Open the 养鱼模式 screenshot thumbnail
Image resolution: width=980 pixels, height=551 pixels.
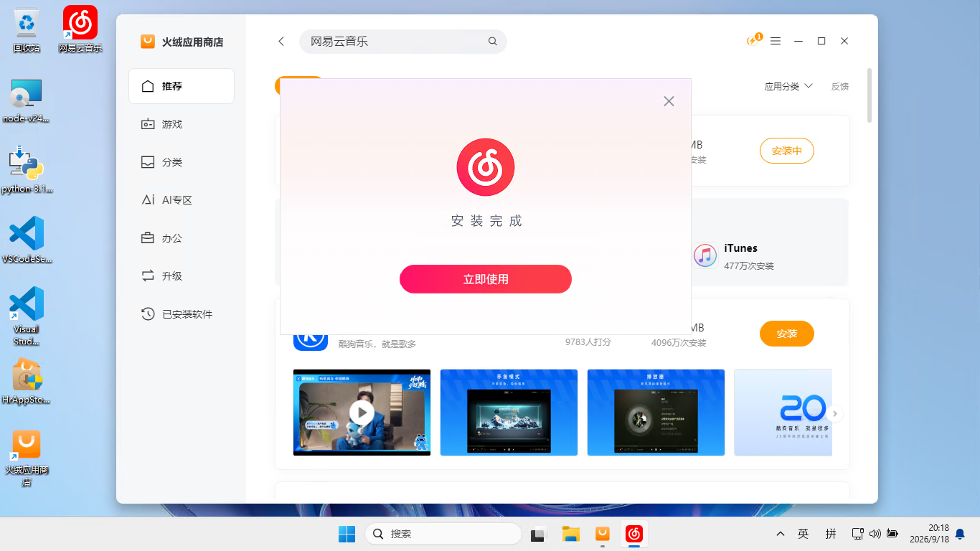[509, 413]
